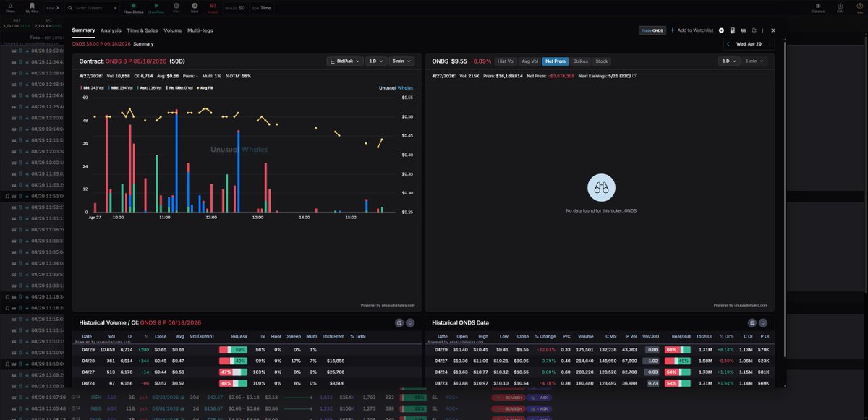Image resolution: width=868 pixels, height=420 pixels.
Task: Click the binoculars icon in modal header
Action: point(744,30)
